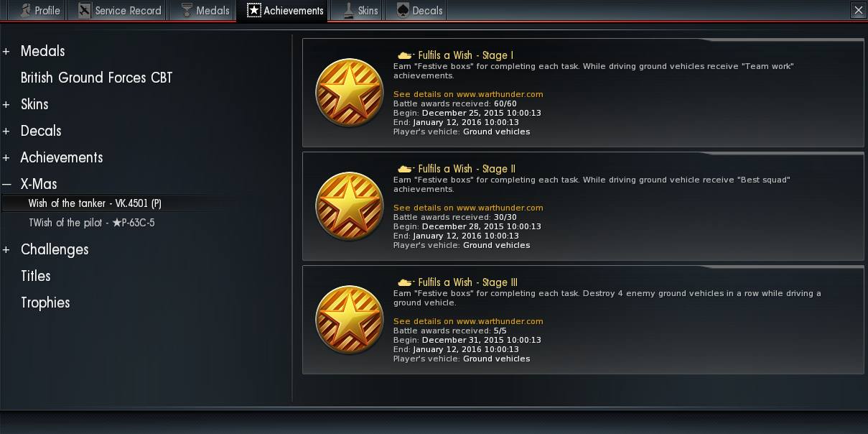
Task: Click the Stage I gold star medal
Action: 350,93
